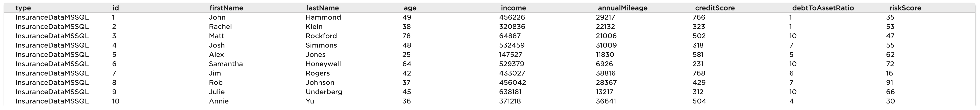Click the type column header
The width and height of the screenshot is (980, 110).
[x=23, y=8]
